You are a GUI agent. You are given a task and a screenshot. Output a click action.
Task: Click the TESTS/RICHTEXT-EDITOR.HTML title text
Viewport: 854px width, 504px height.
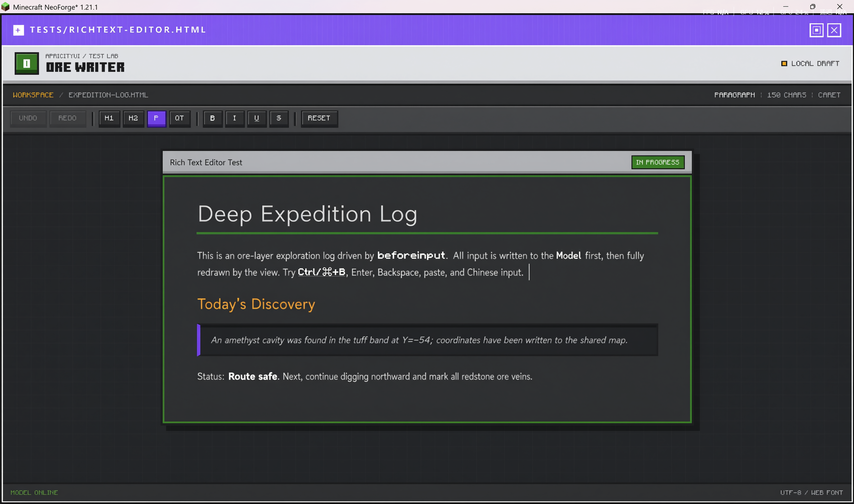tap(118, 30)
